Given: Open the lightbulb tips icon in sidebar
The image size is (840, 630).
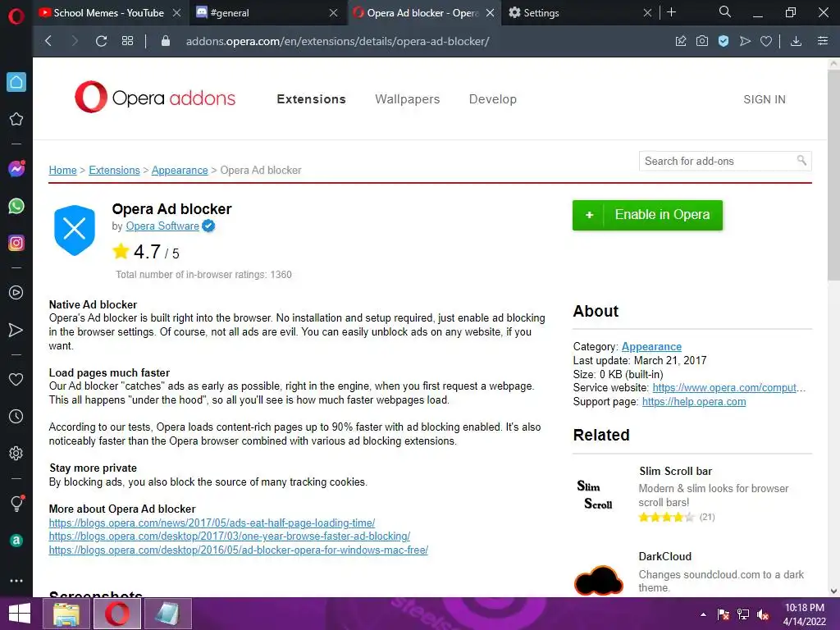Looking at the screenshot, I should (16, 503).
